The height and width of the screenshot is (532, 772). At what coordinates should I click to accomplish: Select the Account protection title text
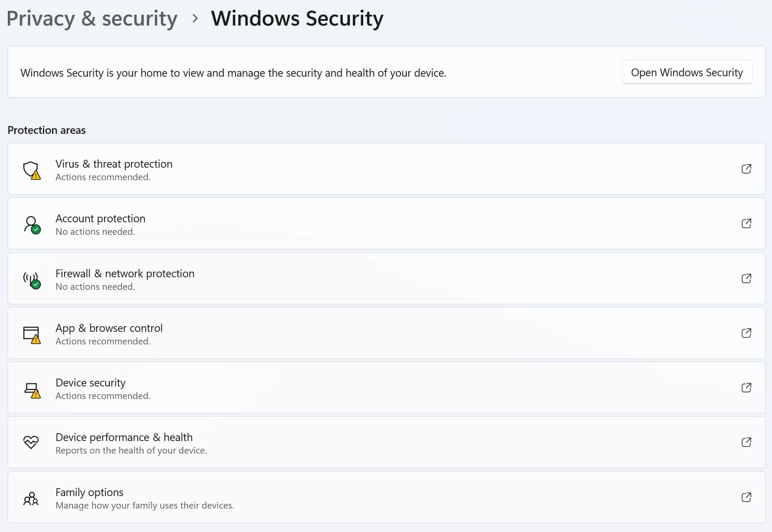click(x=101, y=218)
